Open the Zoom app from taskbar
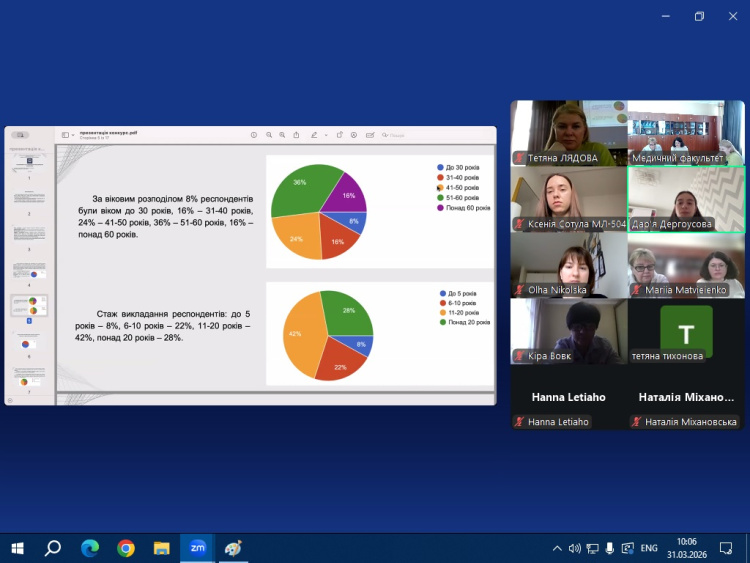The width and height of the screenshot is (750, 563). tap(197, 548)
